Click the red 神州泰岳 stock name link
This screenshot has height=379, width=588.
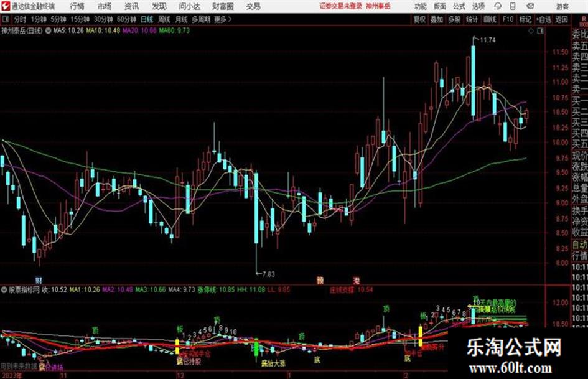pos(378,6)
